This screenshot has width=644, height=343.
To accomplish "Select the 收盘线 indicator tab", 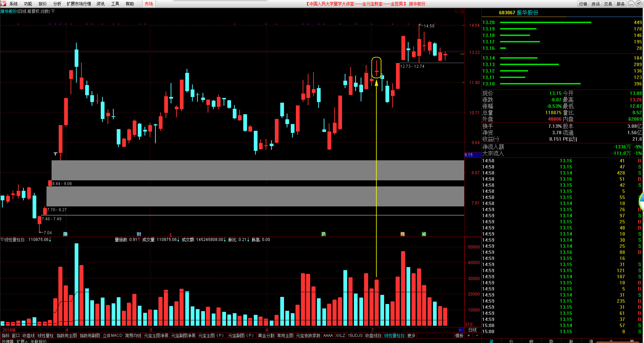I will (29, 336).
